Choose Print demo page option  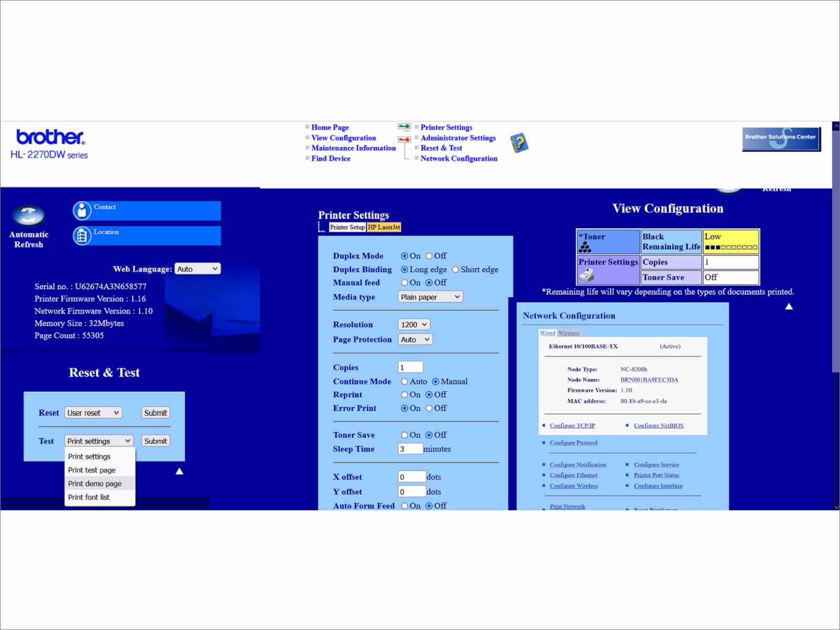tap(100, 484)
